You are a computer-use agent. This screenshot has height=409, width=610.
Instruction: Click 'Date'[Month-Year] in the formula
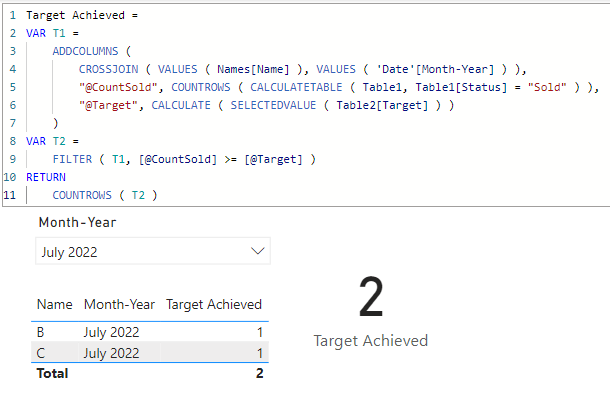435,69
